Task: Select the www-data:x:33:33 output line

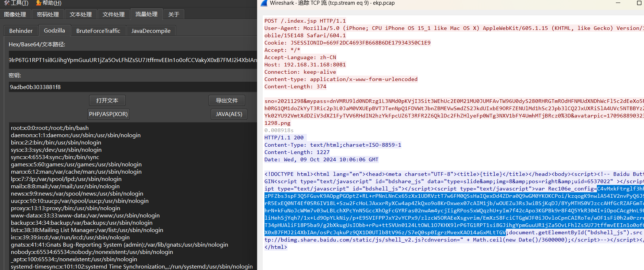Action: pos(85,215)
